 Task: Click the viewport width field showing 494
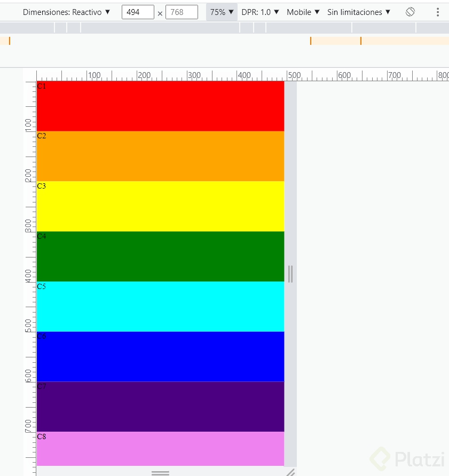point(138,12)
